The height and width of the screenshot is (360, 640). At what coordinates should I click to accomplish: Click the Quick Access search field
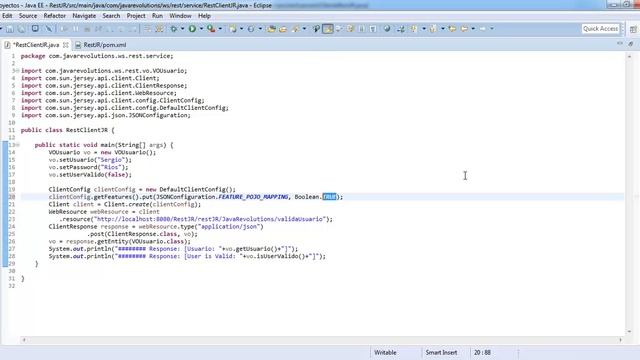pyautogui.click(x=600, y=29)
